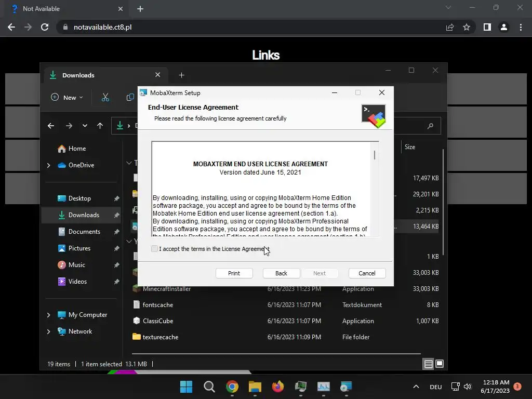Minimize the MobaXterm Setup dialog

[335, 92]
